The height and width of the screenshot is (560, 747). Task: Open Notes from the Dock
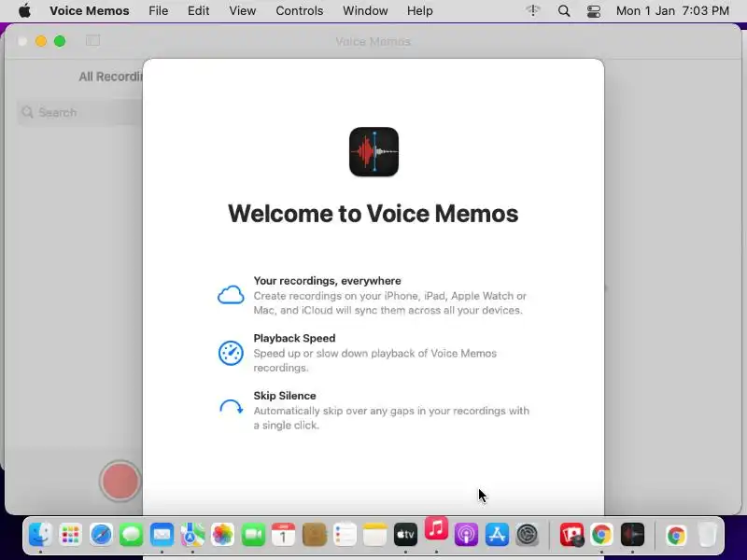375,535
